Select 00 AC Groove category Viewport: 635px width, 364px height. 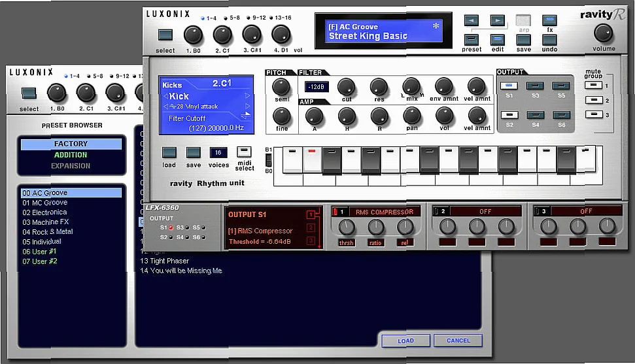click(x=71, y=193)
